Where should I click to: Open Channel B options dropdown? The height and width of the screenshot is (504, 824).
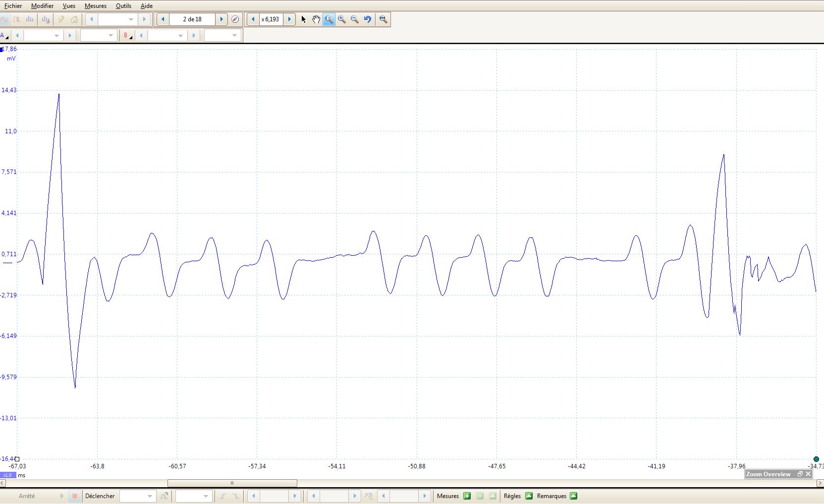tap(128, 36)
